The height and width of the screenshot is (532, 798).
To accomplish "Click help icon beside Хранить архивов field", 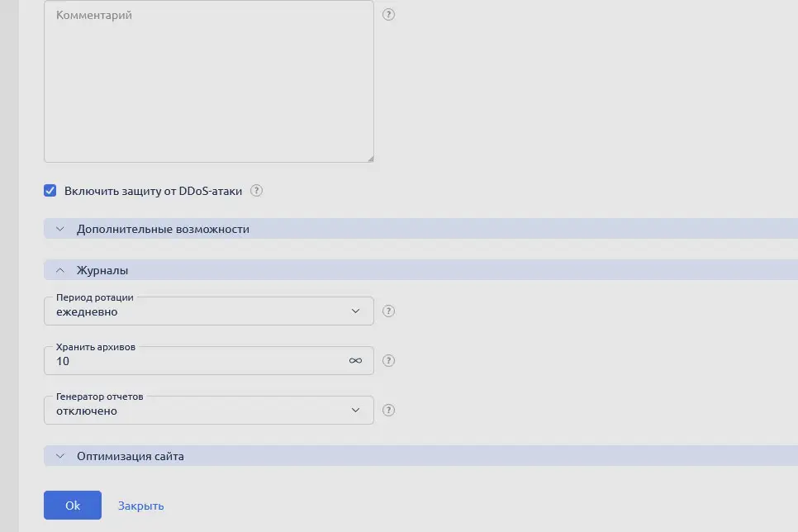I will (388, 360).
